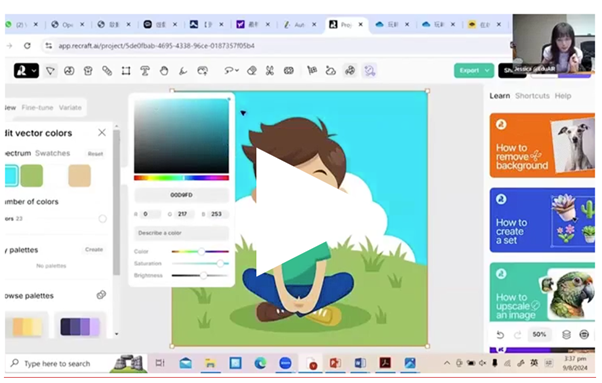Click the red value field showing 0
The height and width of the screenshot is (383, 602).
click(150, 214)
